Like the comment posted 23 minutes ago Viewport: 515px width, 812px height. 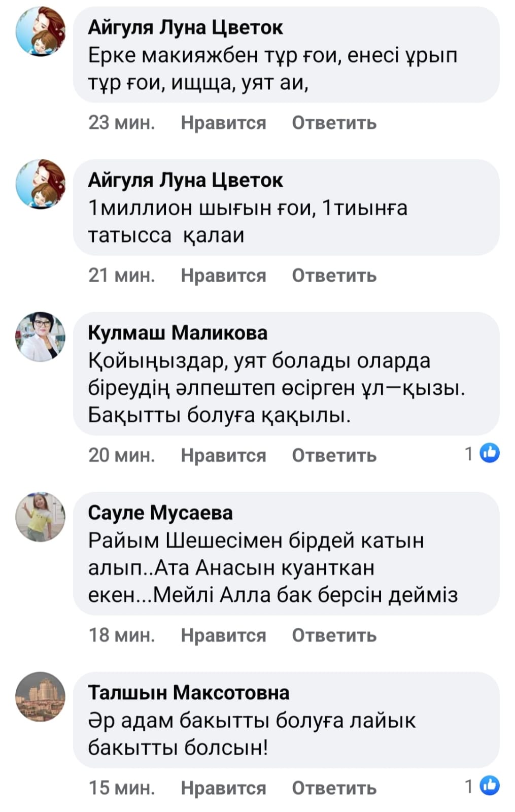coord(223,123)
